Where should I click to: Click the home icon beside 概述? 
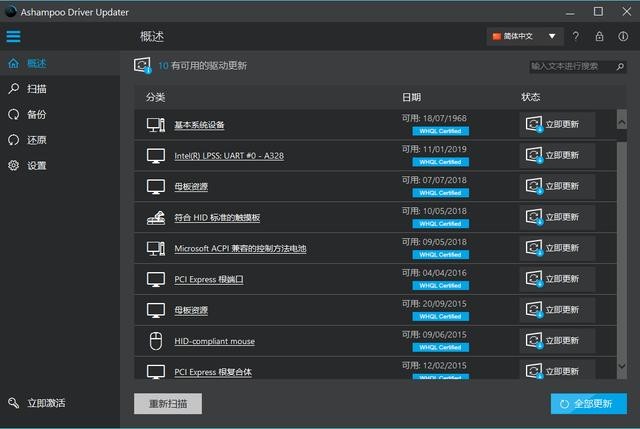coord(13,63)
